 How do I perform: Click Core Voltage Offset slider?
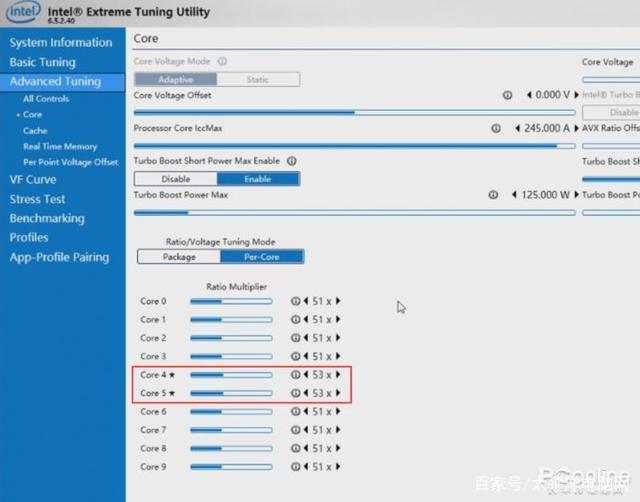coord(355,112)
